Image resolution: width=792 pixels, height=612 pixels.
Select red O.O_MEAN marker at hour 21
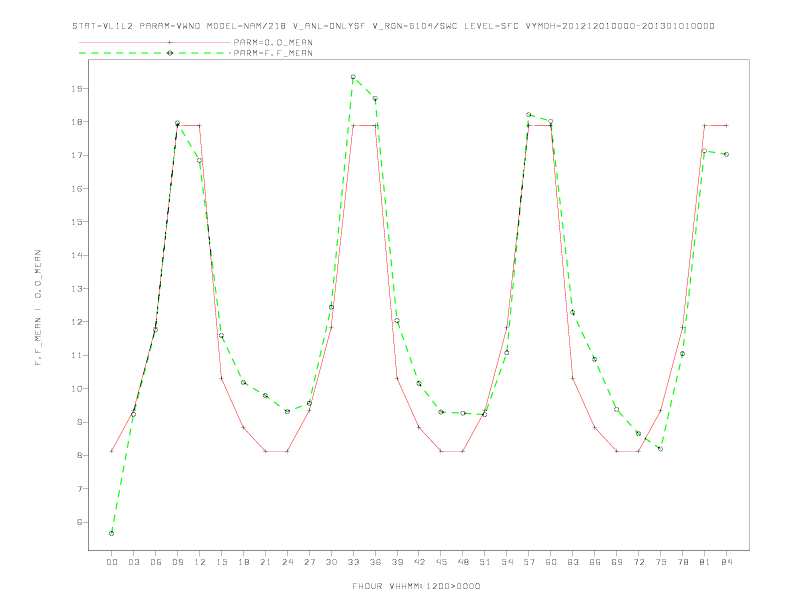(x=265, y=451)
